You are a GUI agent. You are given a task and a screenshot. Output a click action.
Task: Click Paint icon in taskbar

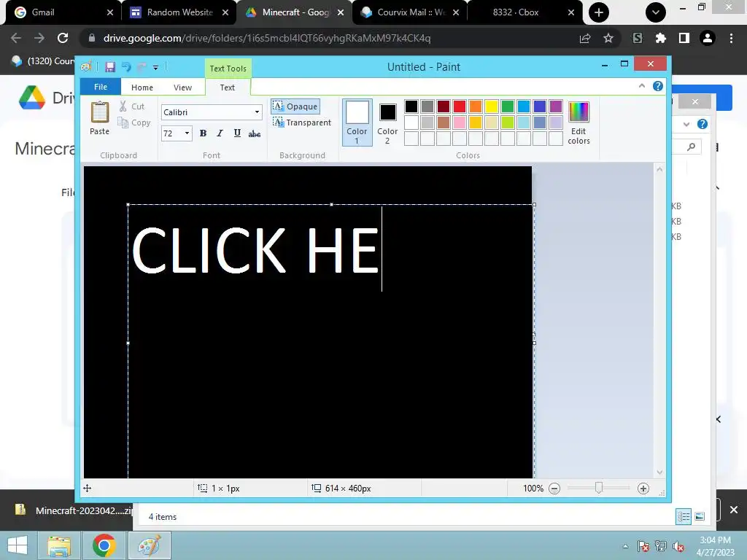coord(150,545)
